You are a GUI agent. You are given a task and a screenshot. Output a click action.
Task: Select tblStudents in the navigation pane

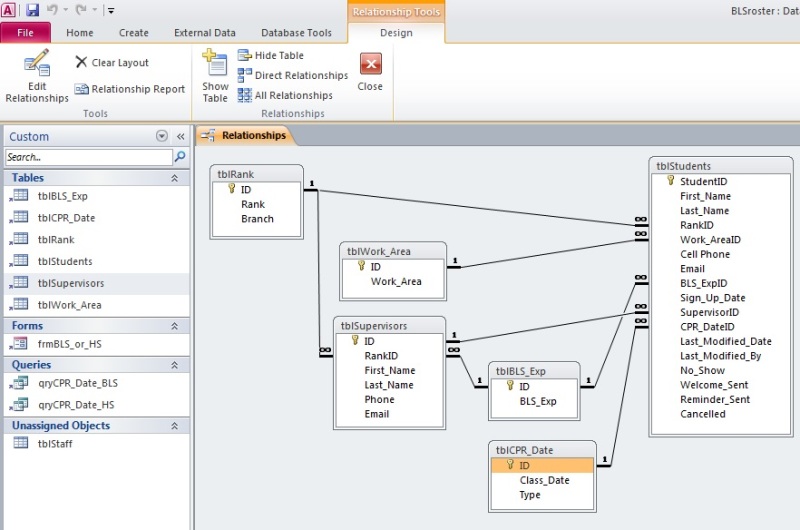point(97,261)
